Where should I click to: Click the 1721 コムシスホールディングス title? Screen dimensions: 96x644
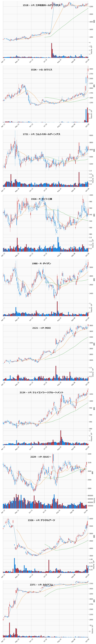tap(41, 134)
